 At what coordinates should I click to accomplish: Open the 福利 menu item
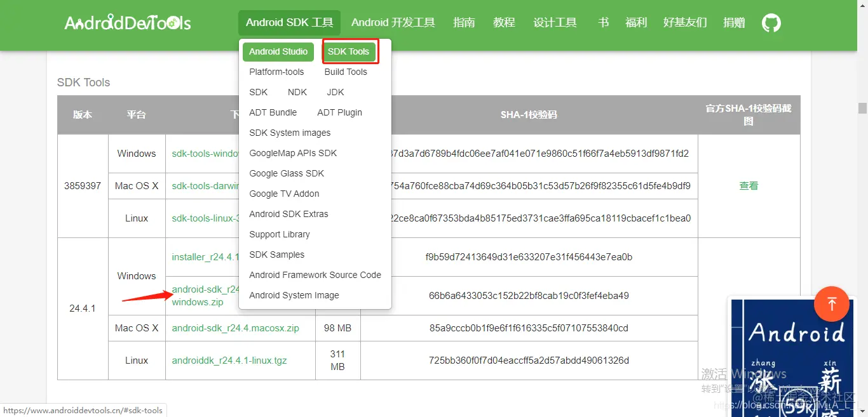coord(636,23)
